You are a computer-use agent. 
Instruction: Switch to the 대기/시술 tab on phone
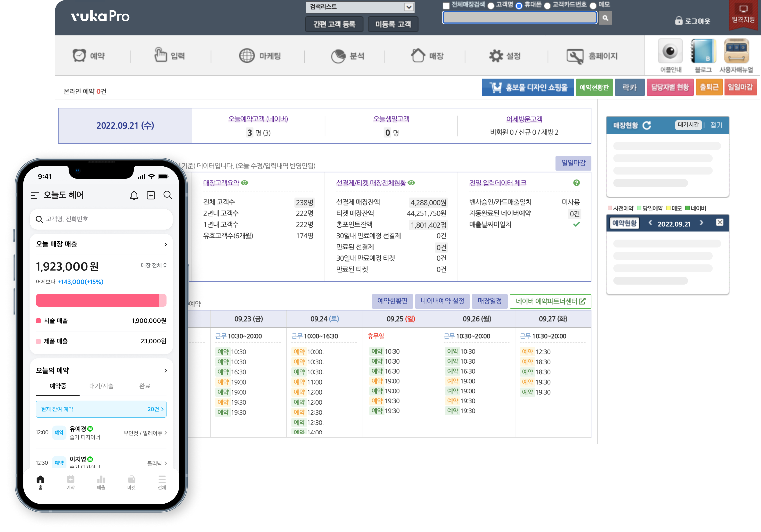pyautogui.click(x=101, y=386)
